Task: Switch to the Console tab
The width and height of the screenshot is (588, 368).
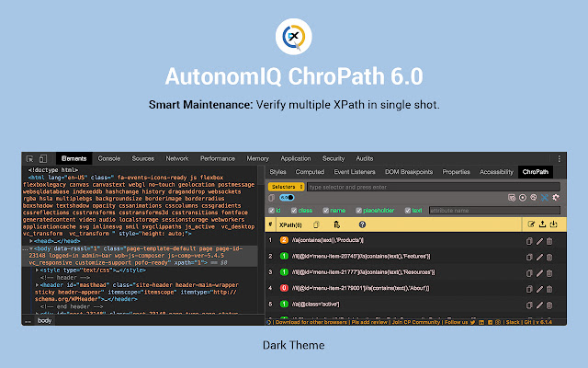Action: coord(109,159)
